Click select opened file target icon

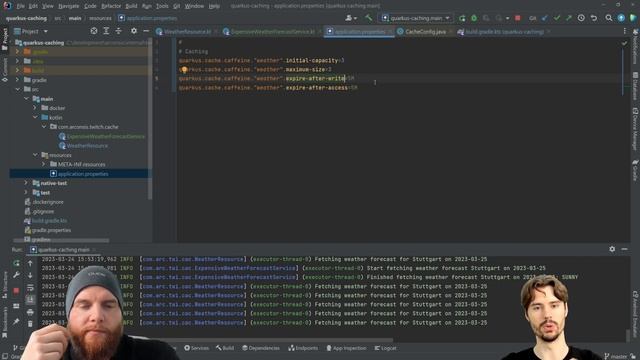[x=94, y=31]
